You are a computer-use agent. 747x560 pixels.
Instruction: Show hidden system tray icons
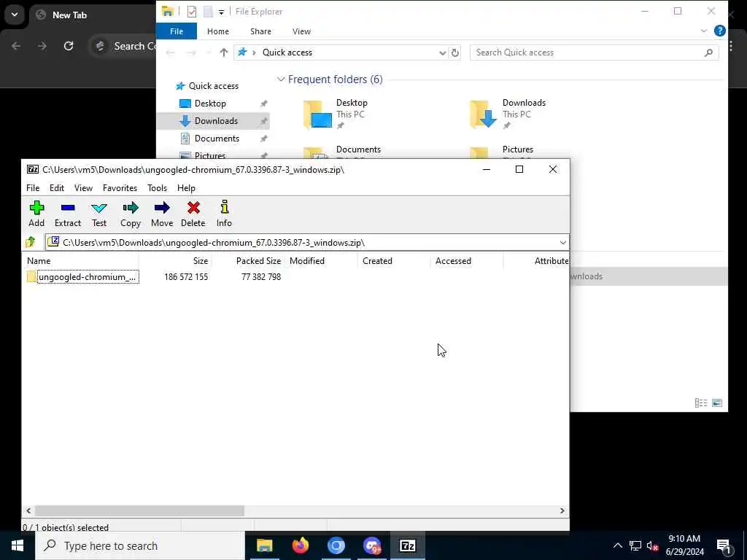pyautogui.click(x=617, y=545)
